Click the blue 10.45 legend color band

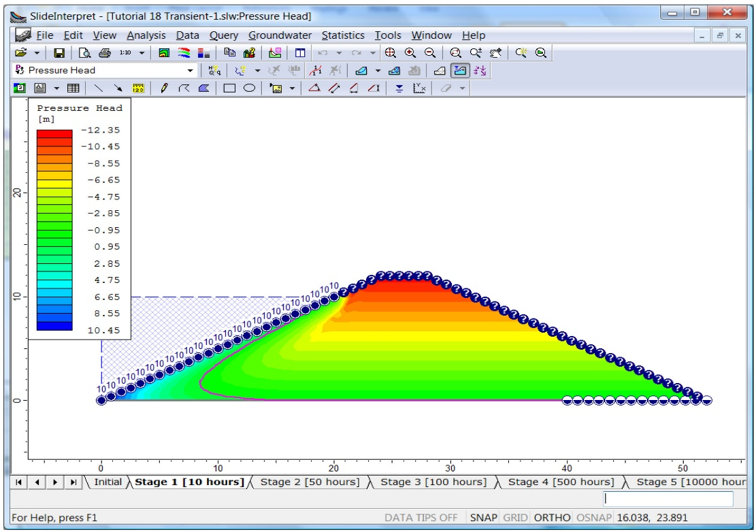coord(54,326)
